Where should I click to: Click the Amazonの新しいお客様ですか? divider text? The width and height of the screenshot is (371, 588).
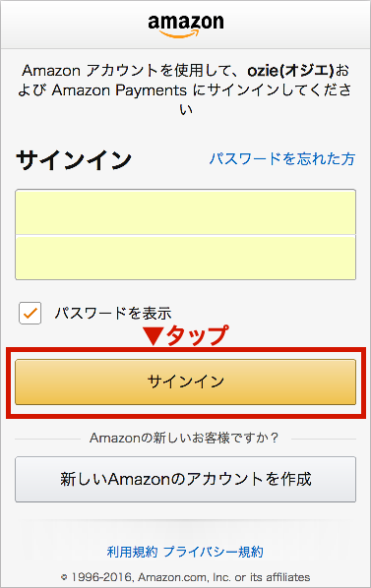pos(184,438)
